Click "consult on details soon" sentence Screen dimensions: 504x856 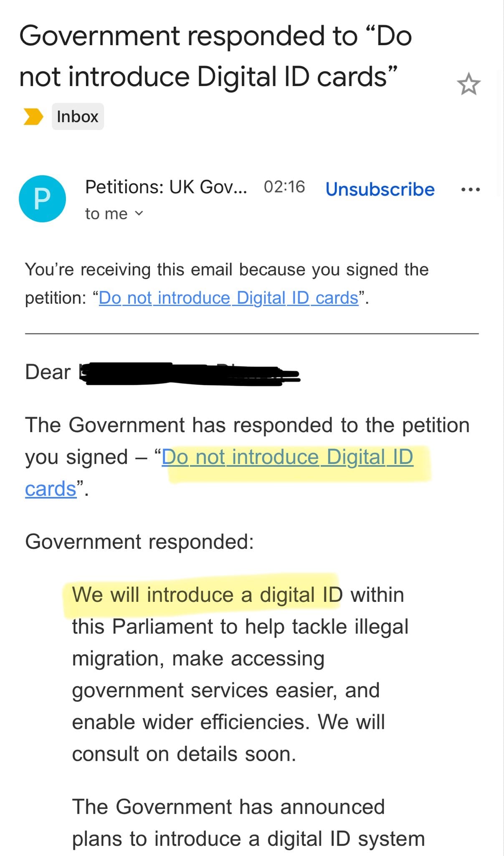[184, 754]
